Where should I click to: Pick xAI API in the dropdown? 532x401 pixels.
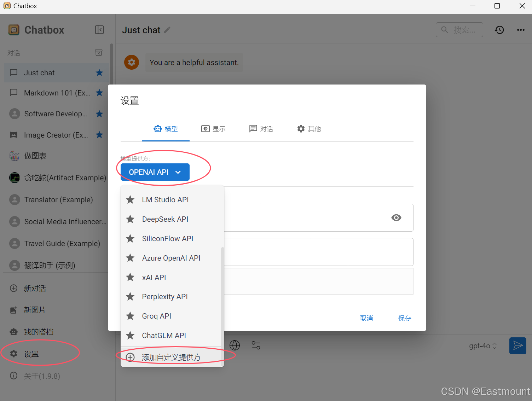(170, 277)
